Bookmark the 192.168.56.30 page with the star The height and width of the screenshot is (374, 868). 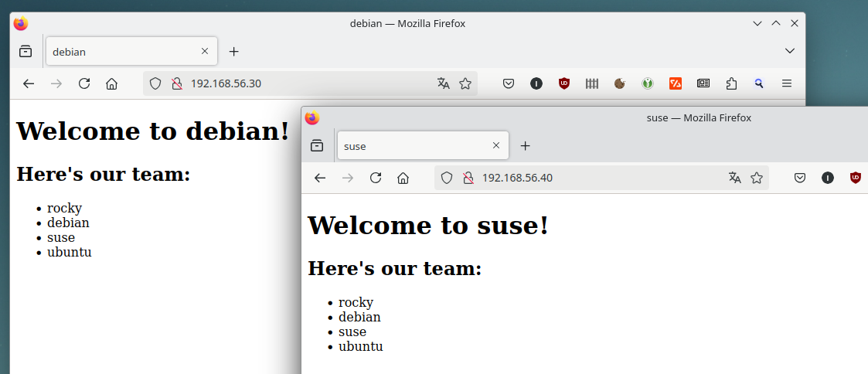[465, 83]
